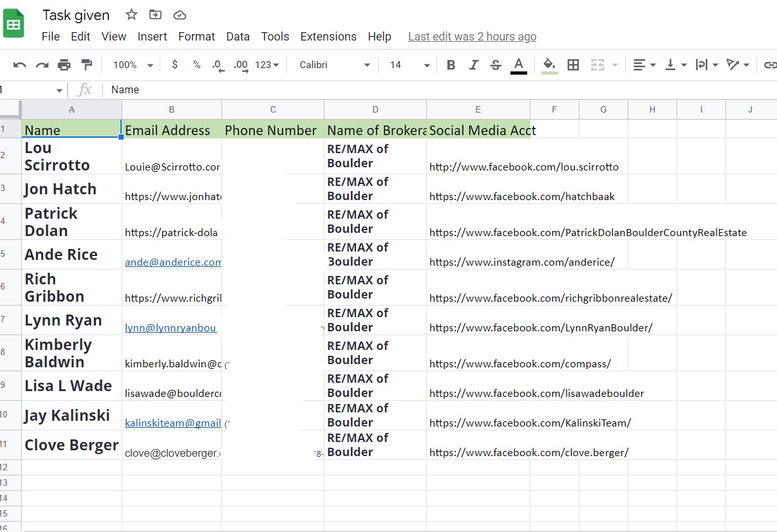Click the move to folder icon
The height and width of the screenshot is (532, 777).
pyautogui.click(x=155, y=15)
